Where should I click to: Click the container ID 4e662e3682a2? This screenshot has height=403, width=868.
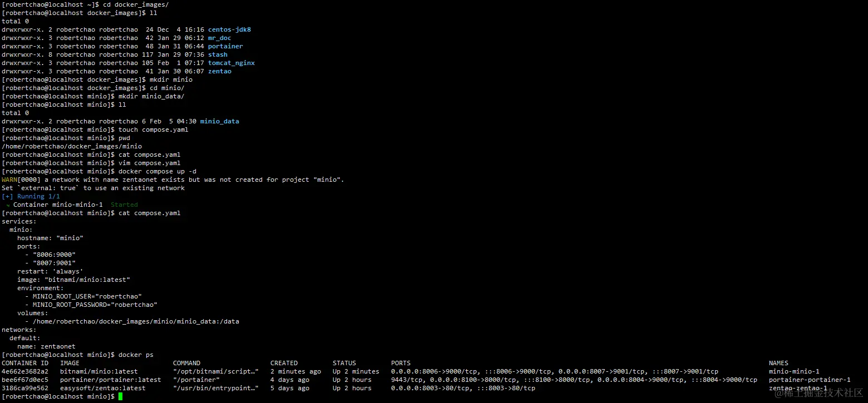[x=25, y=371]
